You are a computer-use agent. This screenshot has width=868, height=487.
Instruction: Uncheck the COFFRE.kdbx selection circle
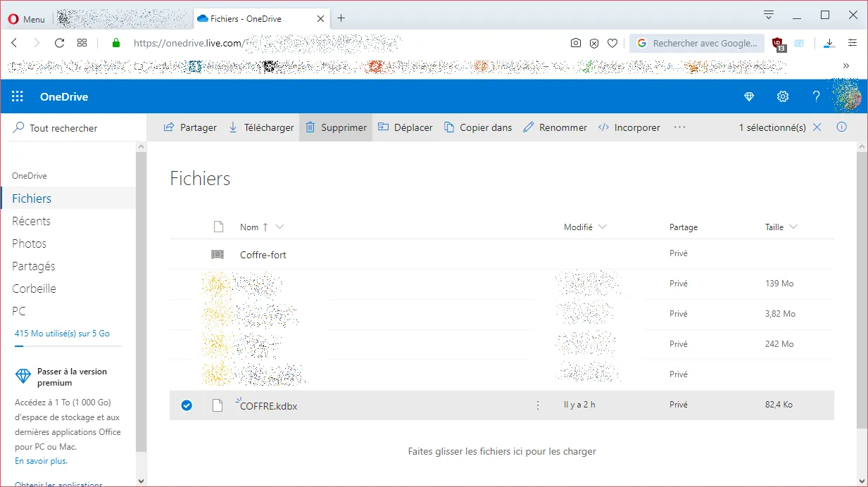[187, 405]
